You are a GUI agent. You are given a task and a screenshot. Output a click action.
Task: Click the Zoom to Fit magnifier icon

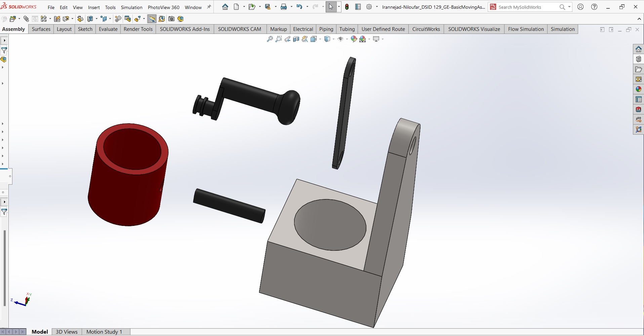coord(270,39)
